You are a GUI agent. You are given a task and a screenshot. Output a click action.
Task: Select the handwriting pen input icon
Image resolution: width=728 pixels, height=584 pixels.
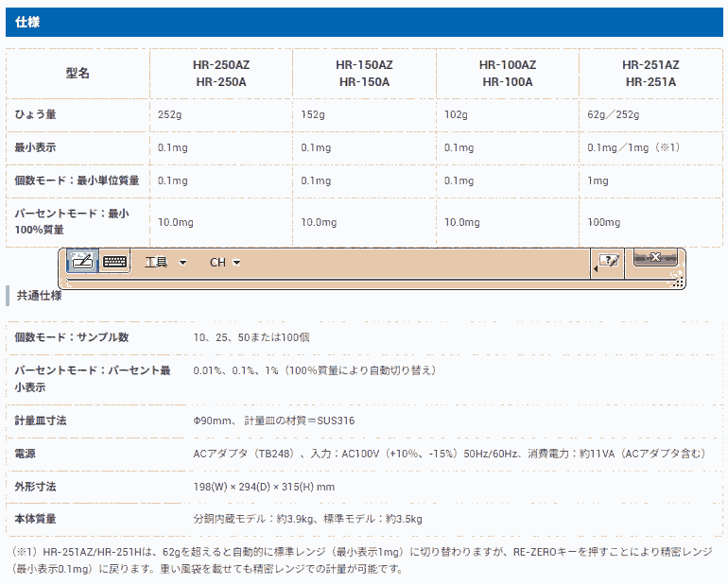click(81, 262)
